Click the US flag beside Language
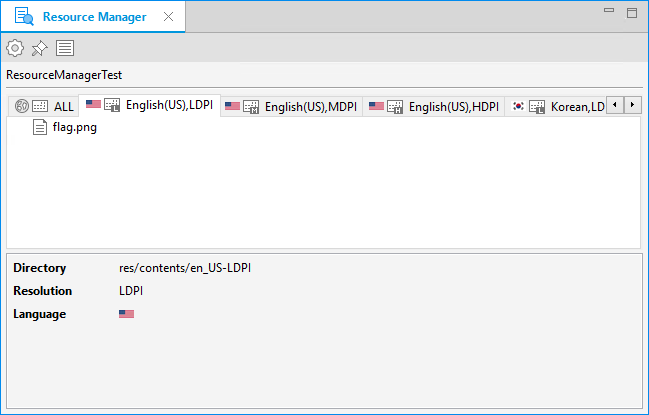Image resolution: width=649 pixels, height=415 pixels. coord(126,314)
